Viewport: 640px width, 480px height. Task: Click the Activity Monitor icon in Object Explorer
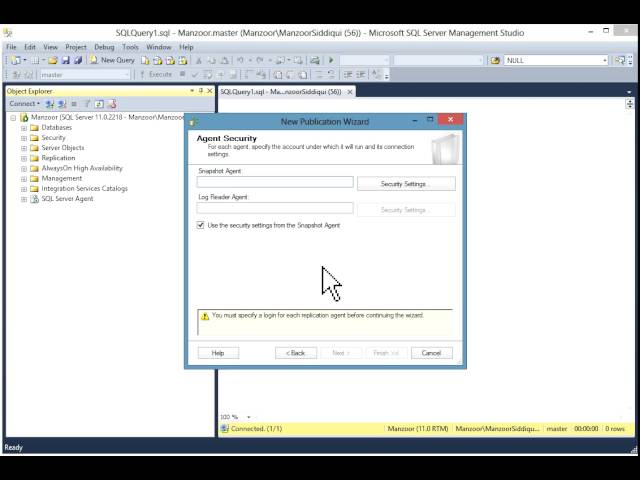coord(112,104)
